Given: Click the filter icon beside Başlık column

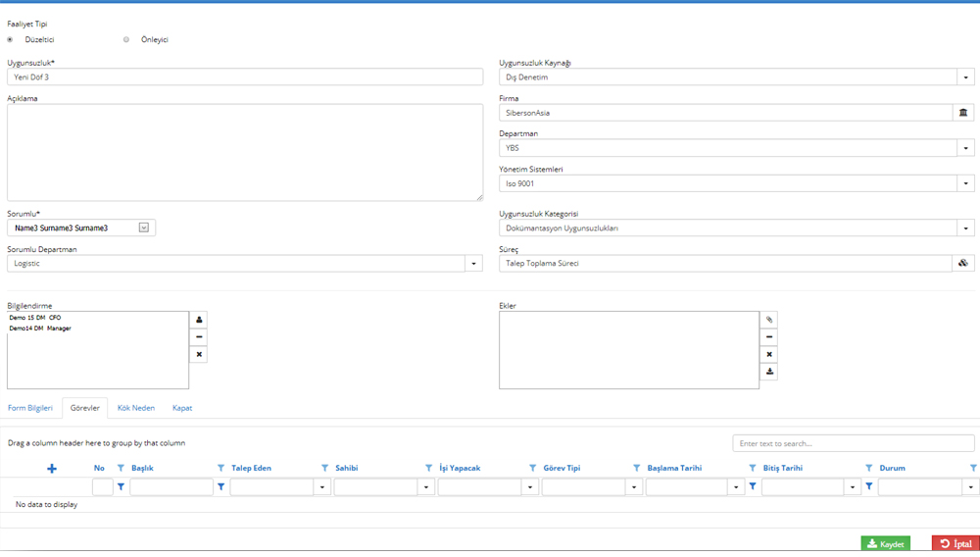Looking at the screenshot, I should pyautogui.click(x=220, y=469).
